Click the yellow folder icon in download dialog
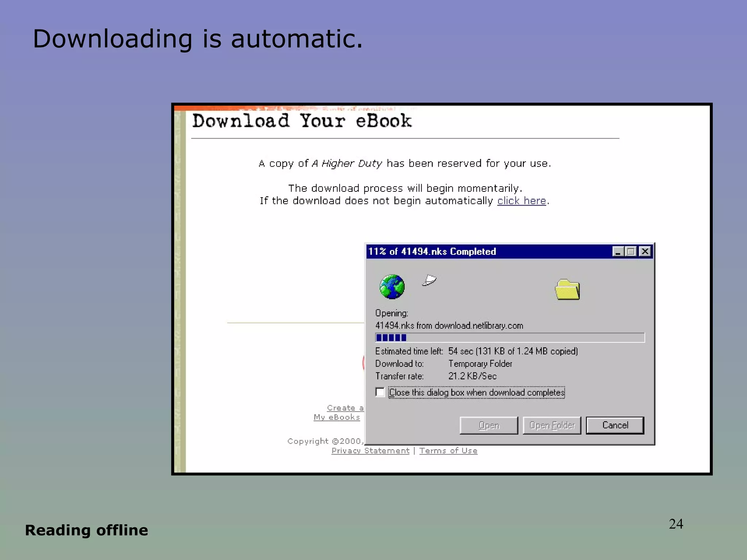The width and height of the screenshot is (747, 560). click(x=568, y=289)
